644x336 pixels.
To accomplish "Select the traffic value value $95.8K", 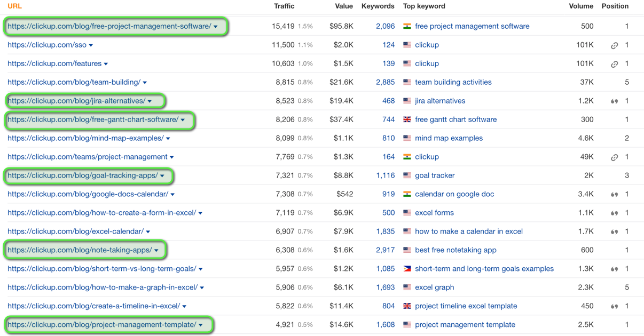I will point(341,26).
